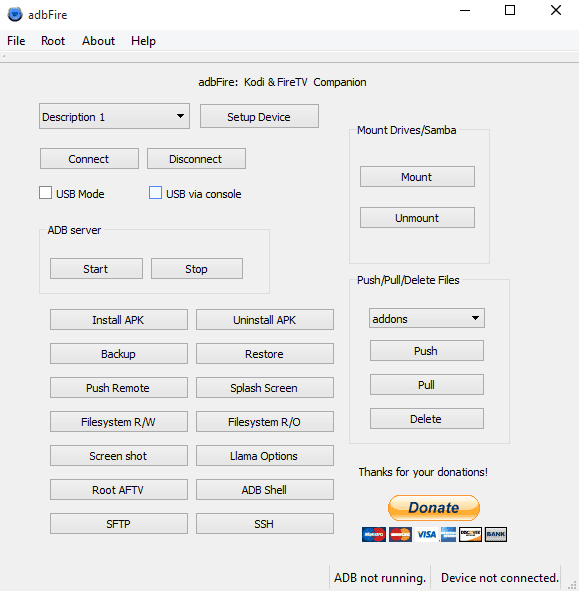Click the Delete files button
This screenshot has width=579, height=591.
(x=427, y=418)
